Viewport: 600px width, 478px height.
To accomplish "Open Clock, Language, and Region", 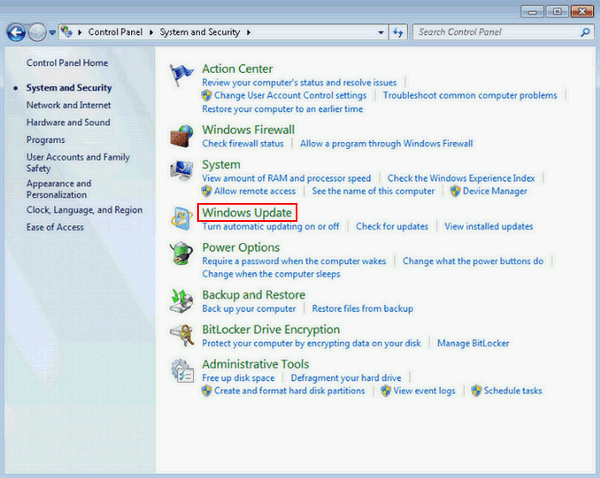I will click(x=84, y=210).
